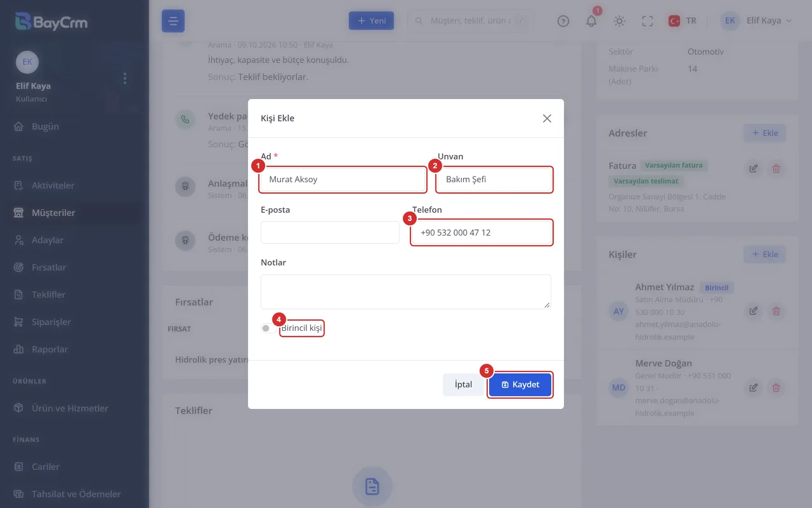Edit Merve Doğan contact pencil icon
The image size is (812, 508).
coord(753,387)
